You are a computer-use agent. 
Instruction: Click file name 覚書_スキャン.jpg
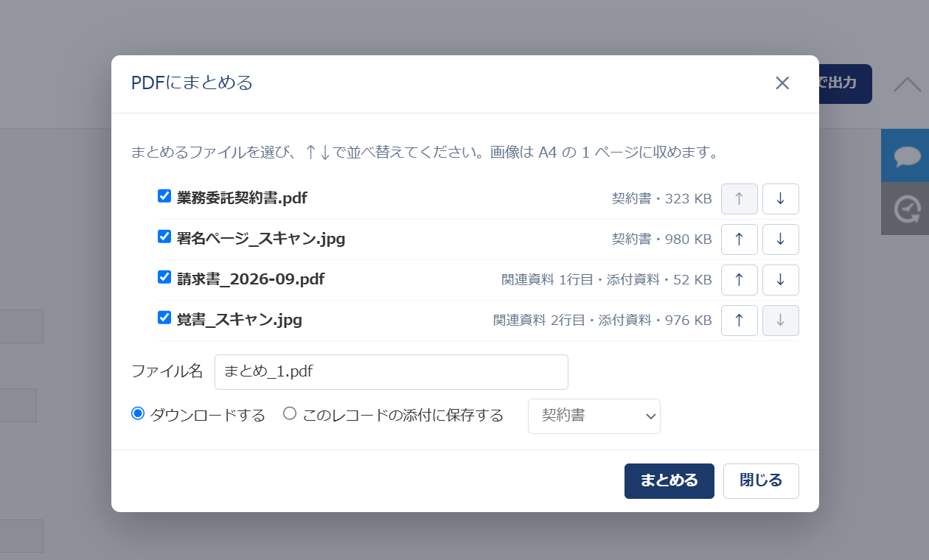[240, 320]
